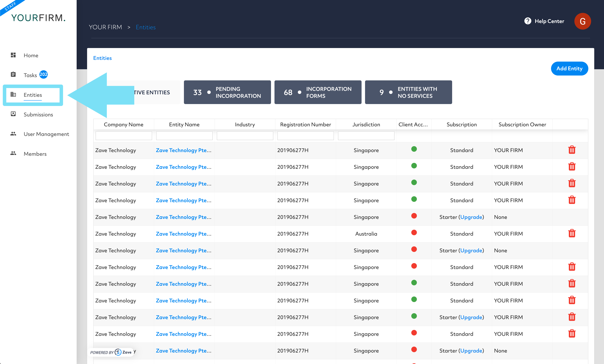Switch to the Pending Incorporation tab

click(x=227, y=92)
